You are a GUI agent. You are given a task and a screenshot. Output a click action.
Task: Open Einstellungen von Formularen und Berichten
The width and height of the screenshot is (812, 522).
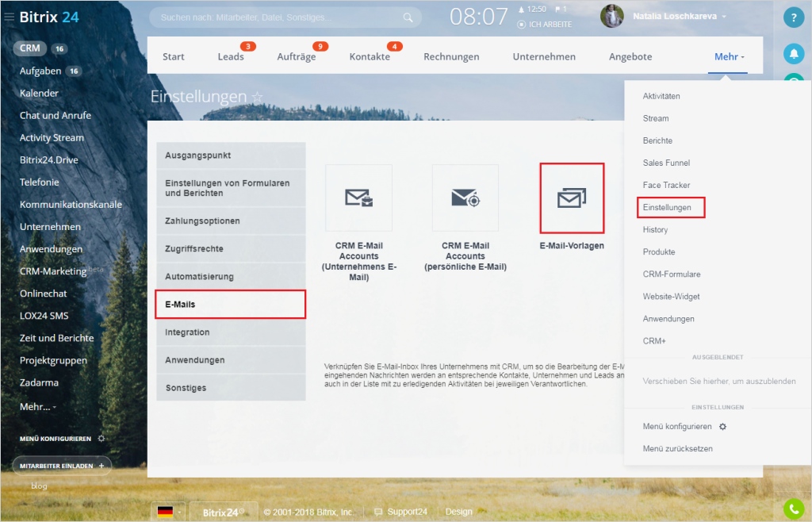pyautogui.click(x=231, y=188)
